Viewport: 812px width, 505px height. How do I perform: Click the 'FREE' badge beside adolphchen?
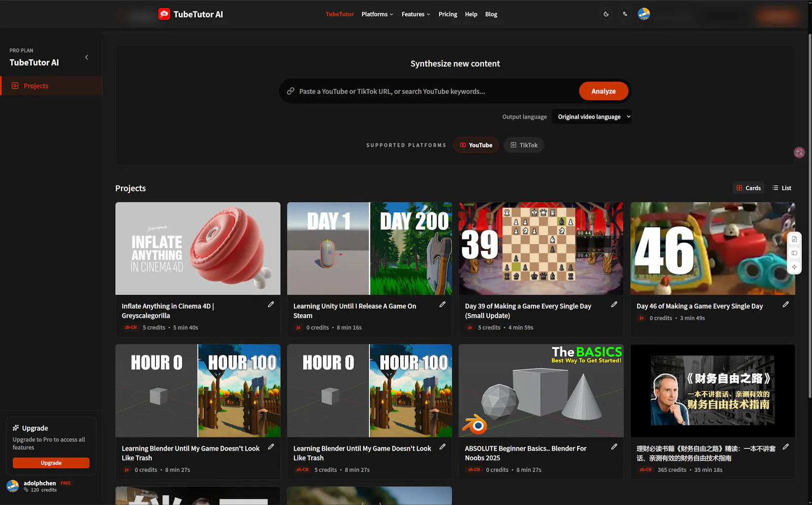[x=66, y=483]
